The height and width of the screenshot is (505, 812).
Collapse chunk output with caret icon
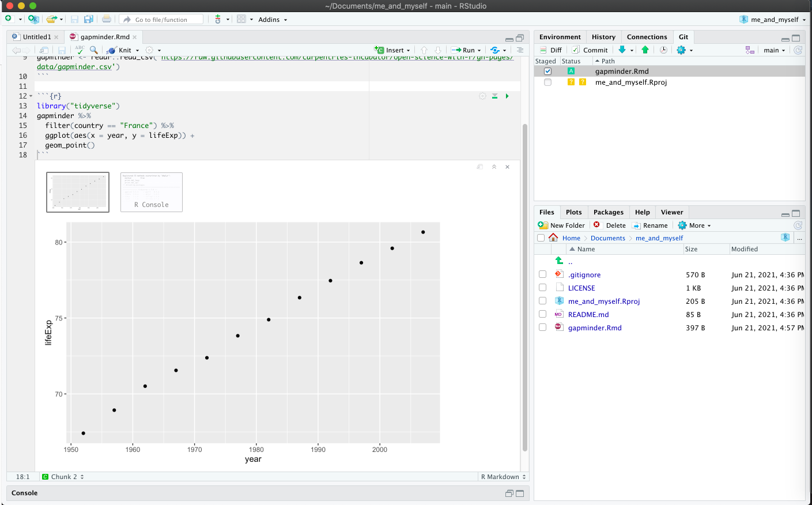[494, 167]
